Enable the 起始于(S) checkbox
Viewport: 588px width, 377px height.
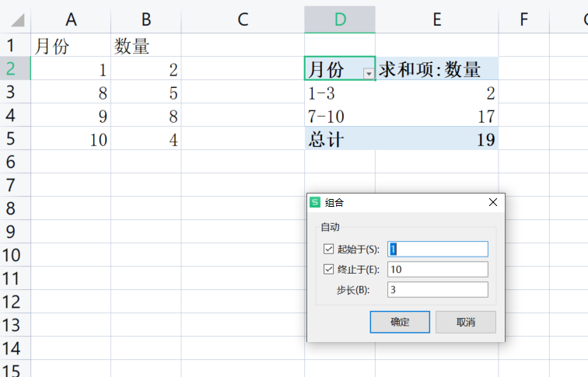328,250
